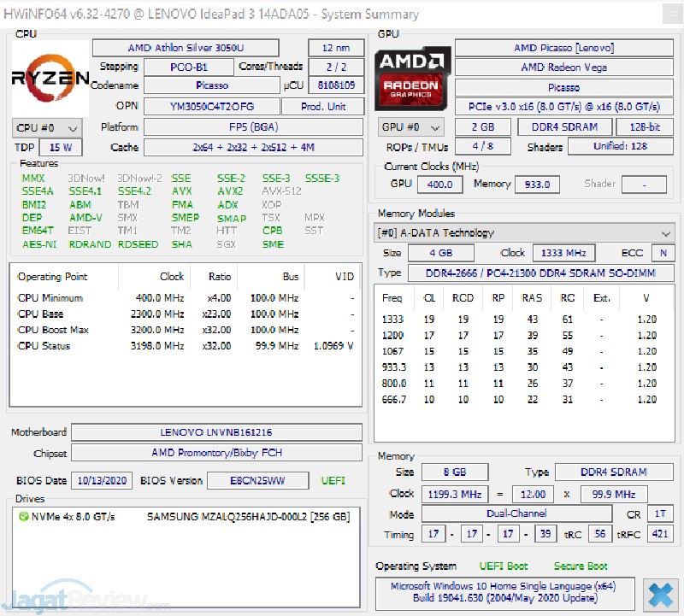Select the SAMSUNG MZALQ256HAJD drive entry
Image resolution: width=684 pixels, height=616 pixels.
coord(248,517)
